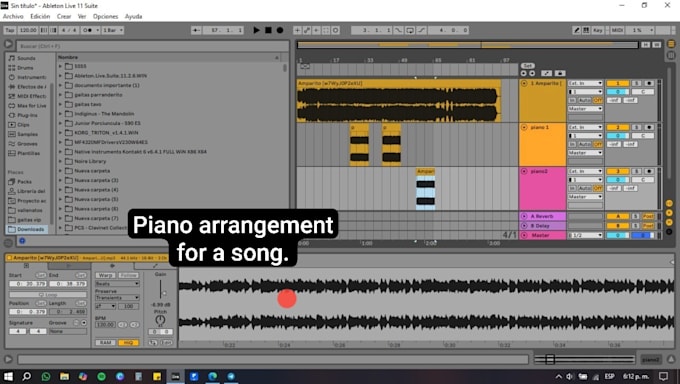
Task: Open the Beats warp mode dropdown
Action: 117,284
